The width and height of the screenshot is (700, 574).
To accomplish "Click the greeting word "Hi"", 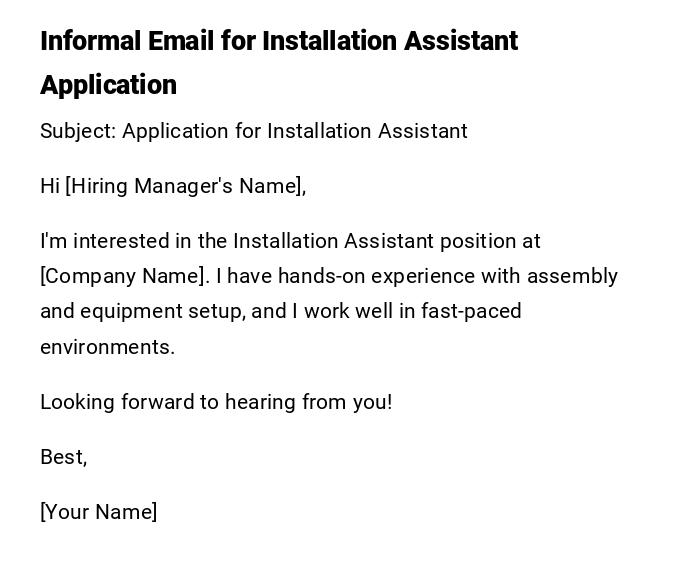I will (x=50, y=186).
